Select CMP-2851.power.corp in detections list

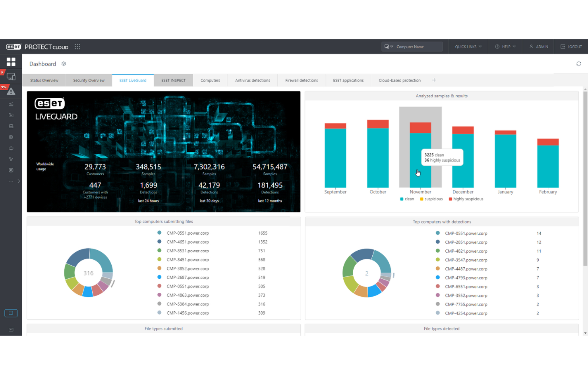(466, 242)
